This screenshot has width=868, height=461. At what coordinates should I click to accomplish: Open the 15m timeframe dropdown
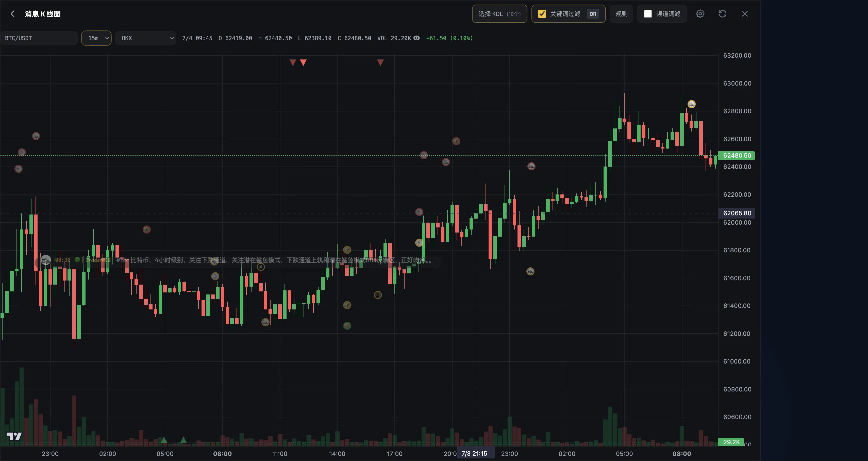pos(96,38)
